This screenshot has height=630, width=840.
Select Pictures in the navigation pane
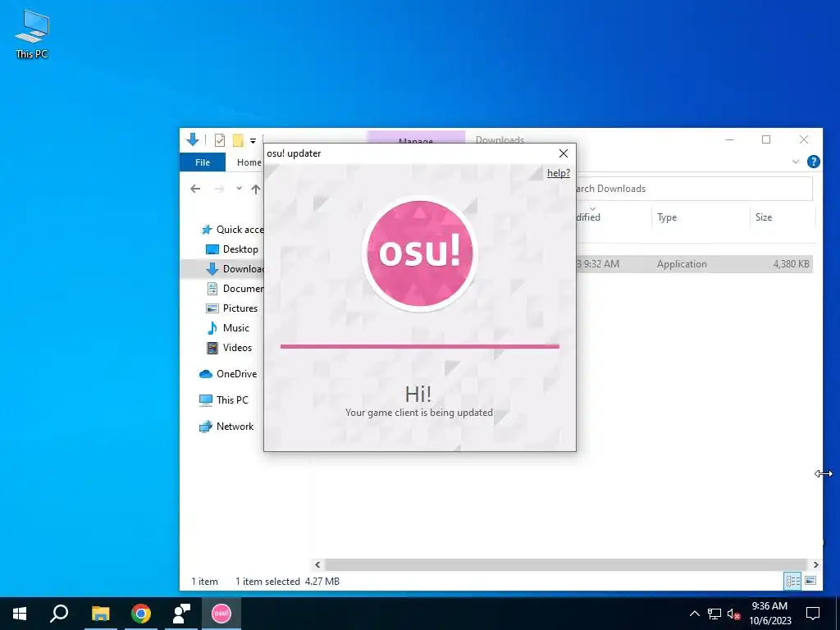tap(232, 308)
